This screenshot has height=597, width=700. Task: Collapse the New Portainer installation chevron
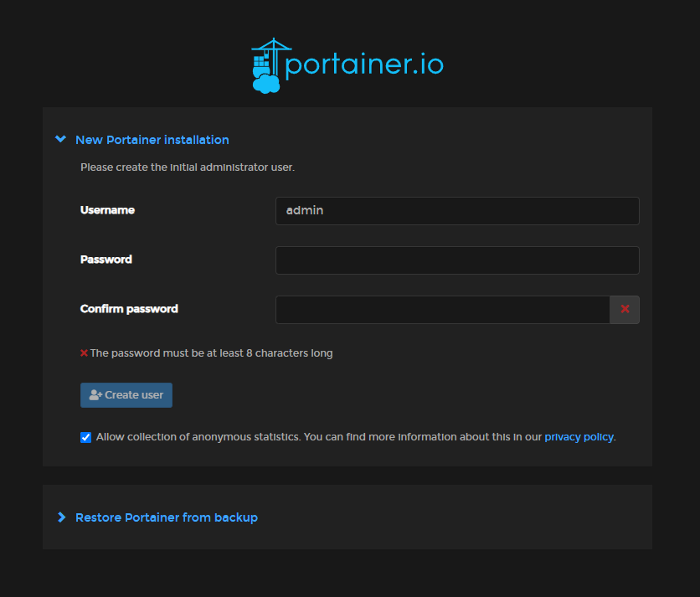click(x=61, y=139)
